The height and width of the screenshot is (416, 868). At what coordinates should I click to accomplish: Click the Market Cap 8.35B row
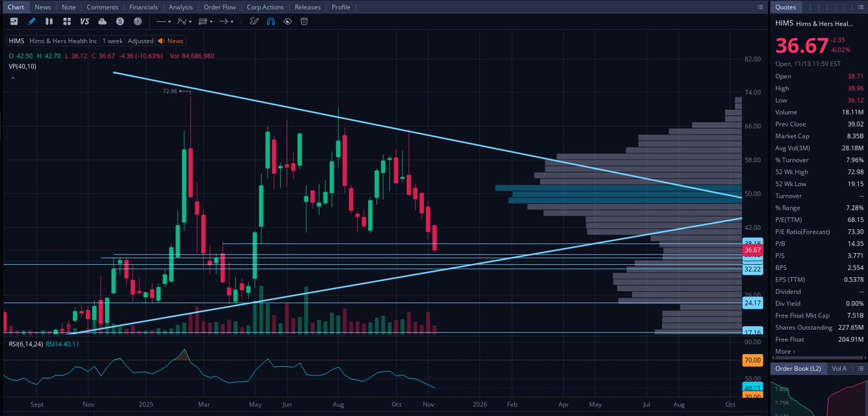tap(819, 136)
